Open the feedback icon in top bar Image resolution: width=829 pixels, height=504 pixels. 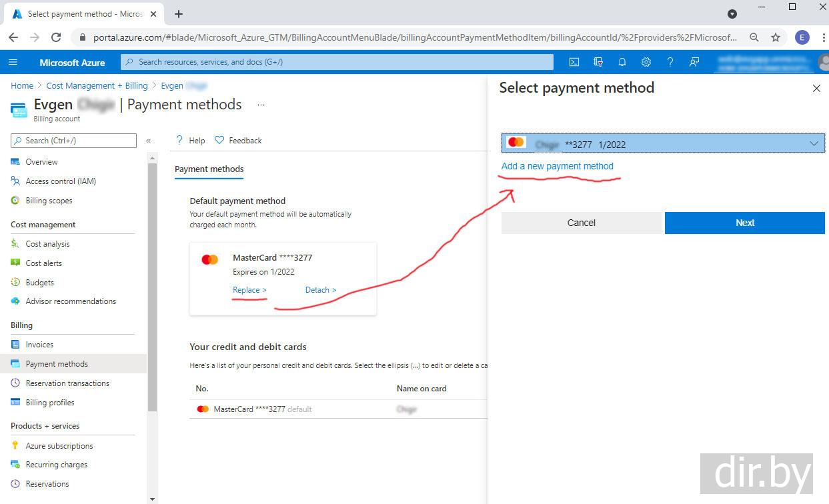click(x=694, y=62)
